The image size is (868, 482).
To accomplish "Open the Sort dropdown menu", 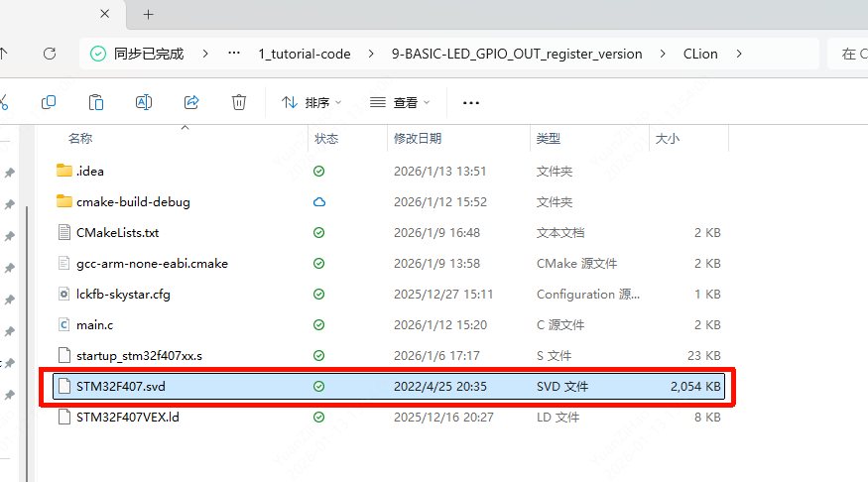I will [x=311, y=102].
